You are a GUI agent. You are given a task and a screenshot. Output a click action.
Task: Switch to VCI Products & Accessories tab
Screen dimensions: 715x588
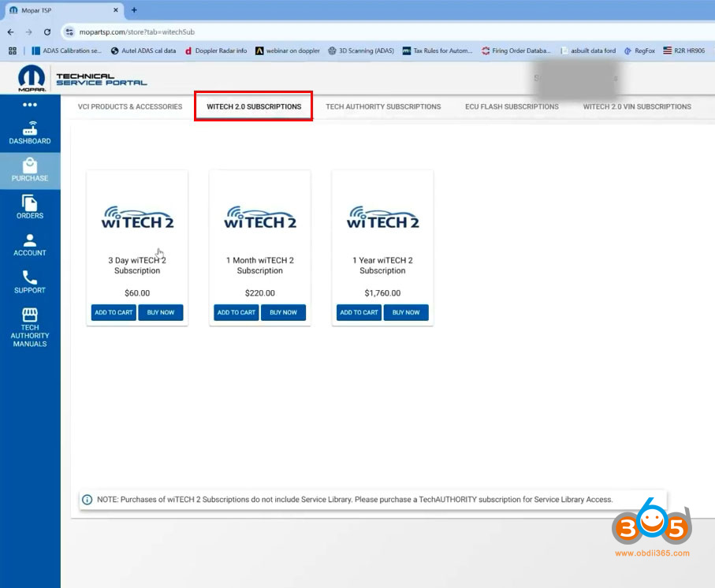tap(130, 106)
